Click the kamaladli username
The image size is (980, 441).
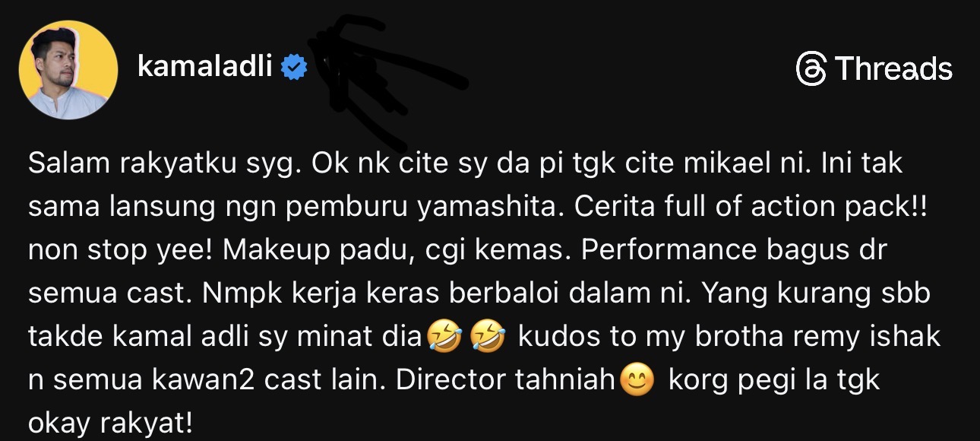click(x=204, y=68)
